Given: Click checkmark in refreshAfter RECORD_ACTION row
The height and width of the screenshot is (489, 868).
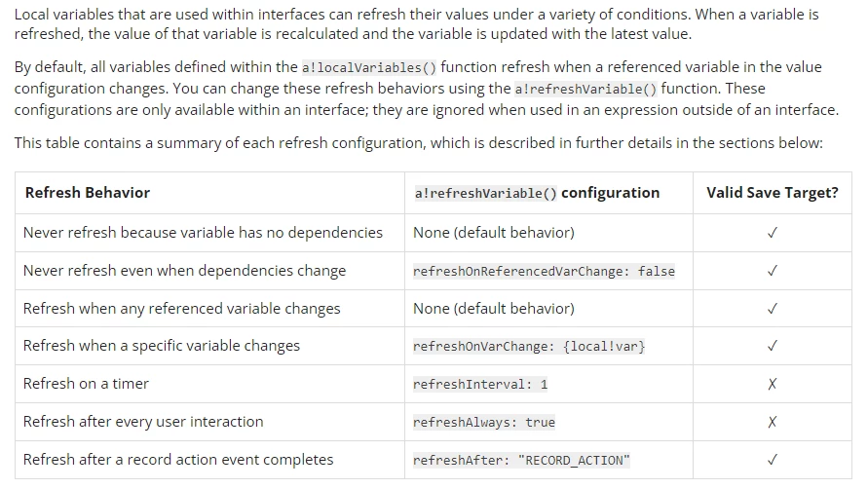Looking at the screenshot, I should (x=773, y=460).
